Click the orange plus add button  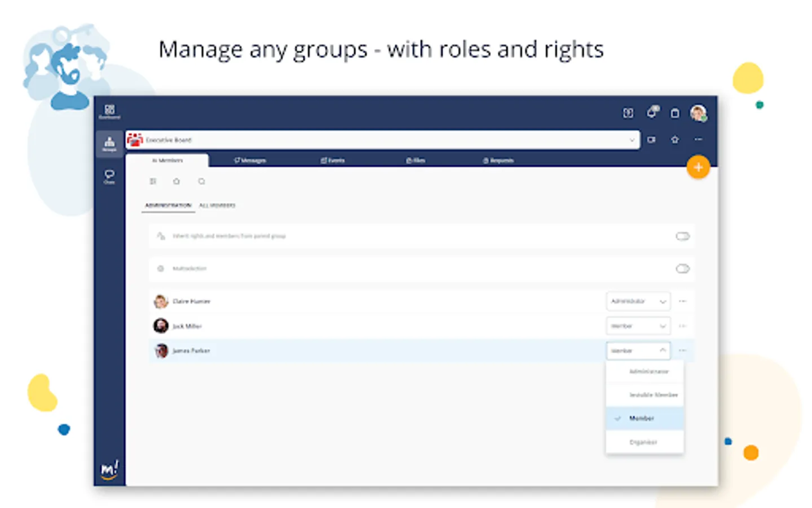[x=698, y=167]
